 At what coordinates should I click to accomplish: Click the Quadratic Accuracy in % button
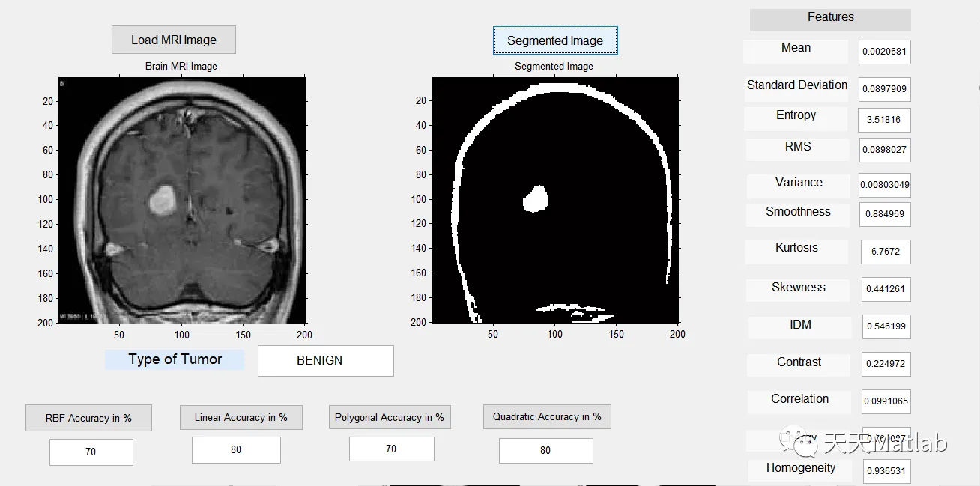547,416
